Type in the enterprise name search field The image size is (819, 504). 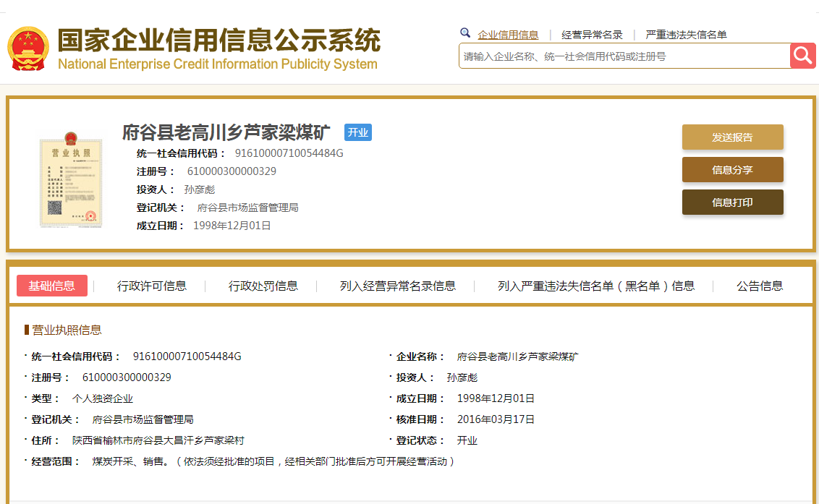(624, 56)
